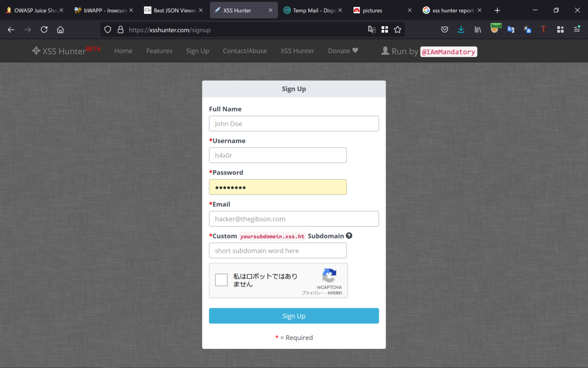Open tracking protection shield icon
Viewport: 588px width, 368px height.
[108, 29]
